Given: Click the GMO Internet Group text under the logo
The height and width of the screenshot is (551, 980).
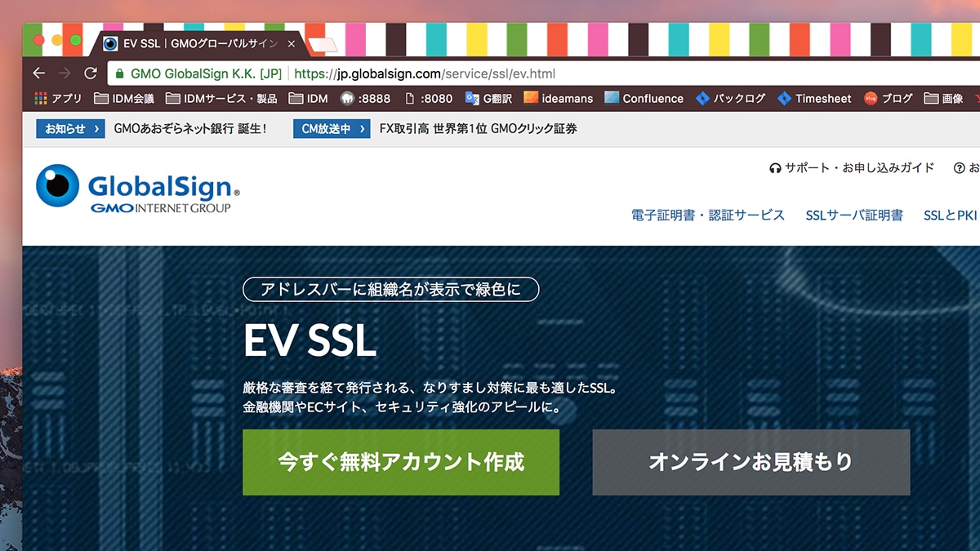Looking at the screenshot, I should tap(160, 208).
